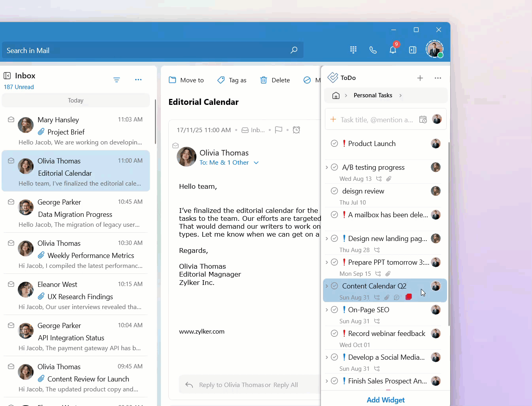532x406 pixels.
Task: Open the phone dialer icon
Action: coord(373,50)
